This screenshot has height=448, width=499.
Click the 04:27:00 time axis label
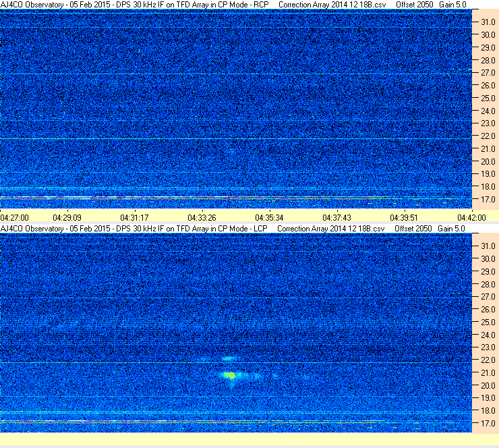14,218
